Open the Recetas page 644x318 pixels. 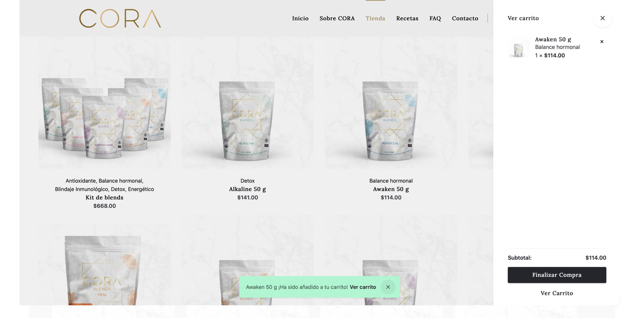click(407, 18)
